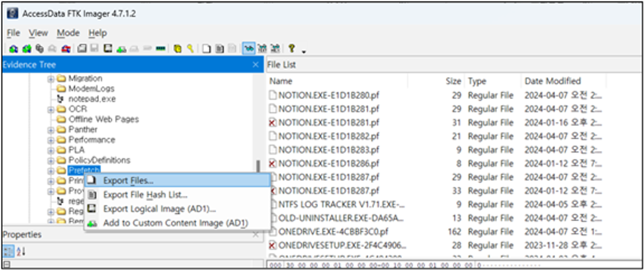Select file NOTION.EXE-E1D1B282.pf

(328, 136)
